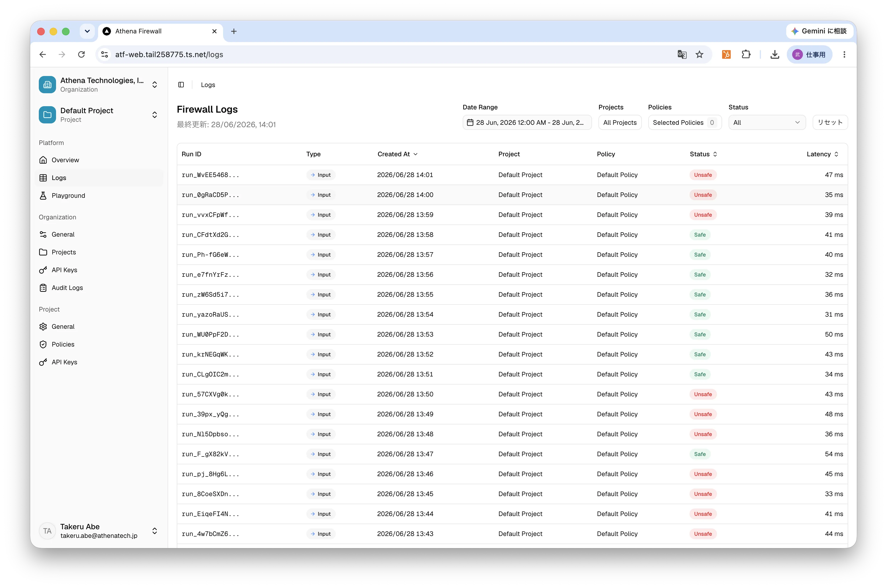Close the Athena Firewall tab

pyautogui.click(x=214, y=32)
